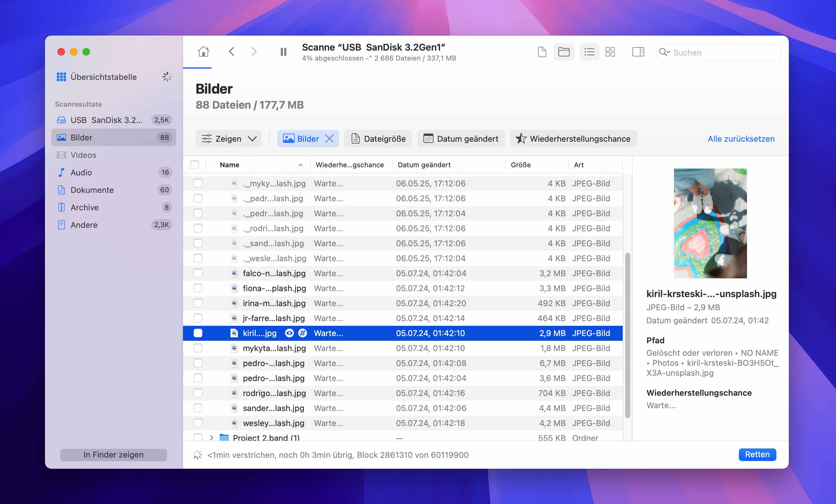Check the selected kiril....jpg checkbox

point(198,333)
